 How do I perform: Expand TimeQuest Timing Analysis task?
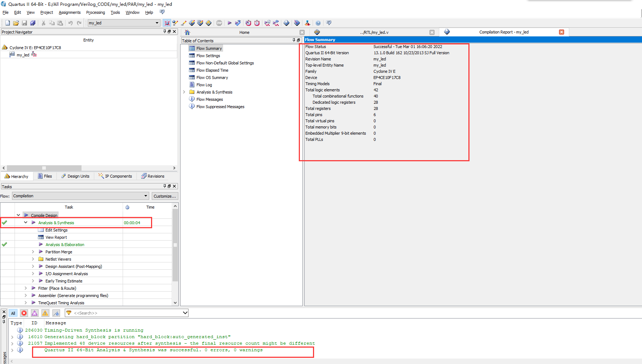[x=25, y=302]
